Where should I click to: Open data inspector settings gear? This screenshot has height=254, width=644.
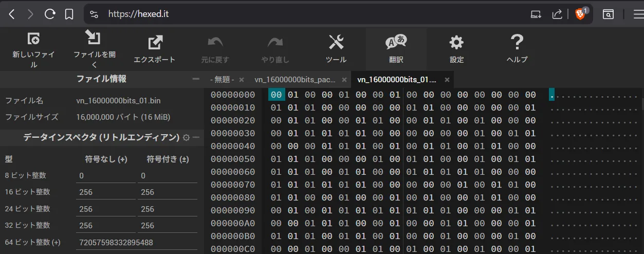tap(186, 138)
